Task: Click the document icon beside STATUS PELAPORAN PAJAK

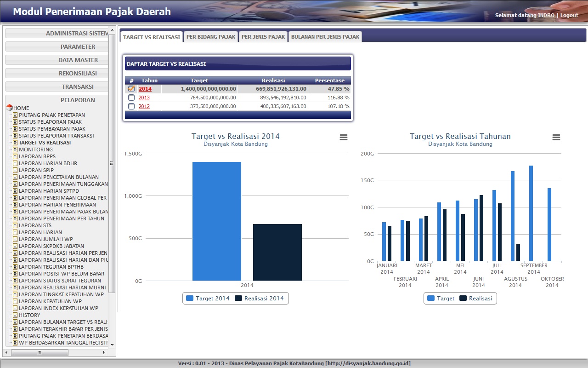Action: [15, 122]
